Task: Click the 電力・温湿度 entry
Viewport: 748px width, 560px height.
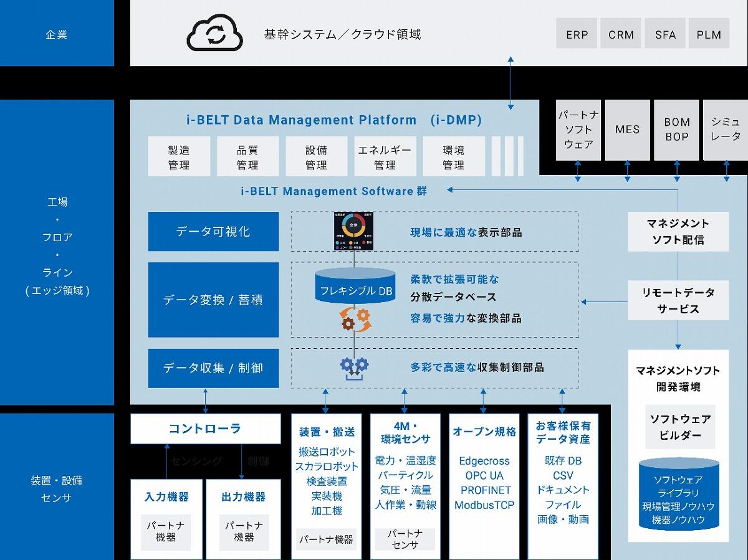Action: click(x=405, y=461)
